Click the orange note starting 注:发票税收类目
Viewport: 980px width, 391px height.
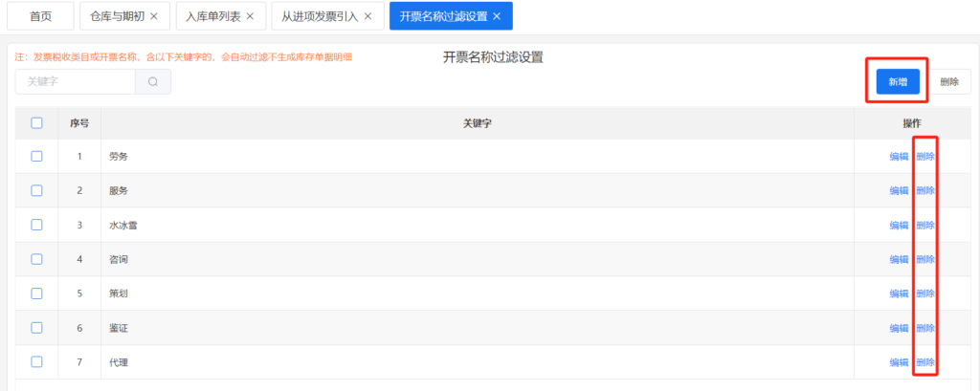click(184, 56)
